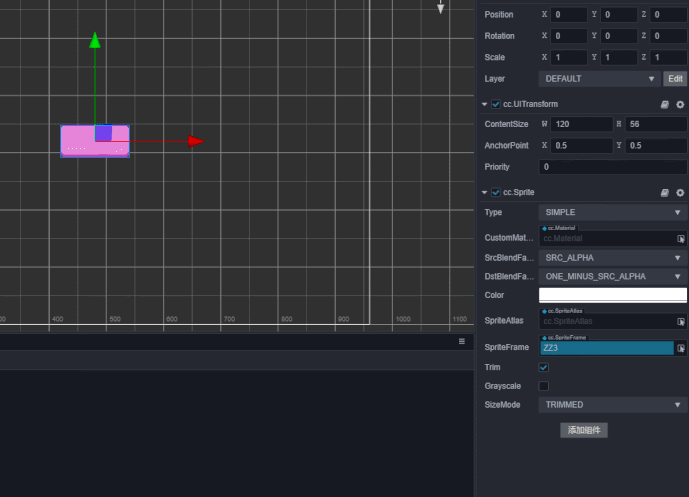This screenshot has height=497, width=689.
Task: Open the sprite Type SIMPLE dropdown
Action: coord(613,213)
